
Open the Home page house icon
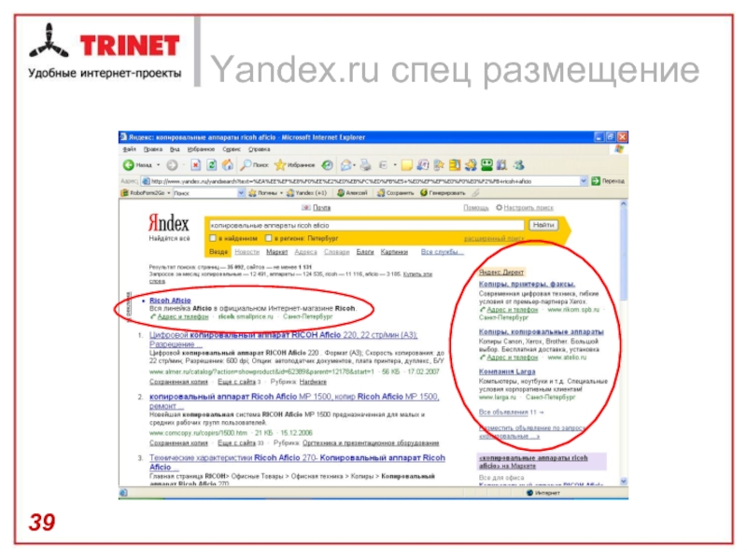(x=228, y=165)
